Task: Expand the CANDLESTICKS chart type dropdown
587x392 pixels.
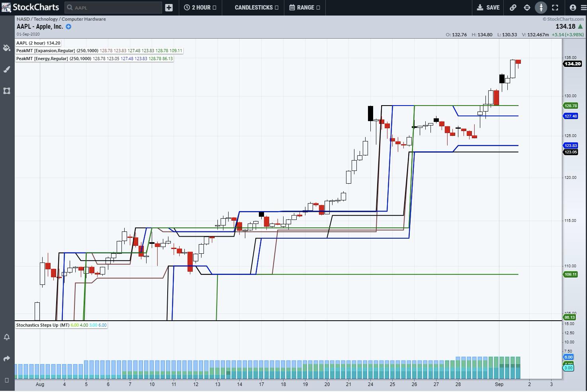Action: [x=256, y=8]
